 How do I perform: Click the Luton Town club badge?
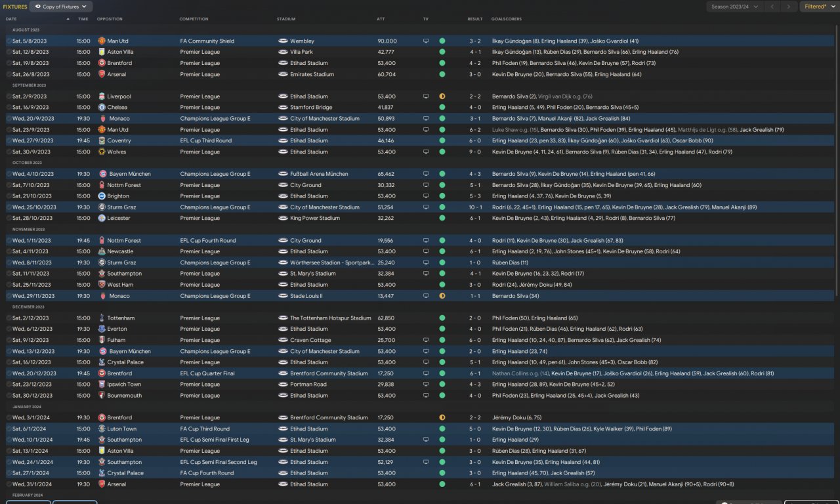point(102,429)
